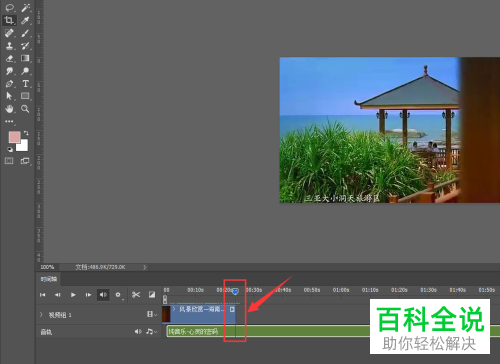The image size is (500, 364).
Task: Step back to the previous frame
Action: pyautogui.click(x=58, y=295)
